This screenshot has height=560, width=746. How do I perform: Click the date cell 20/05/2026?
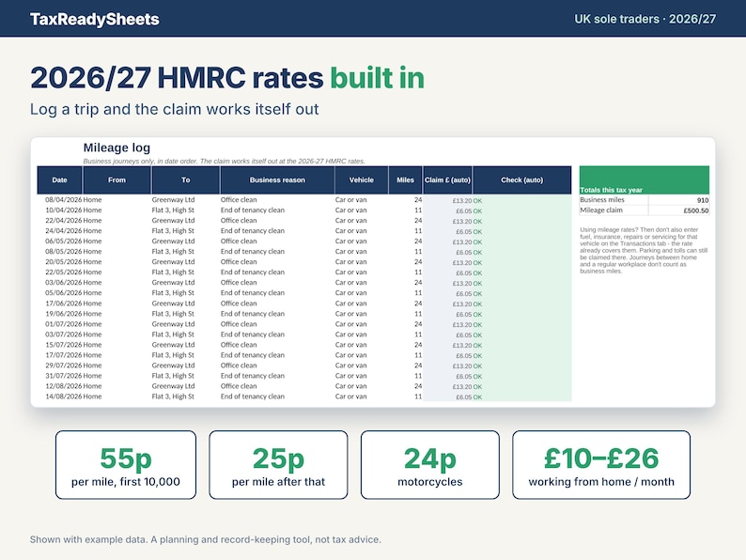63,262
